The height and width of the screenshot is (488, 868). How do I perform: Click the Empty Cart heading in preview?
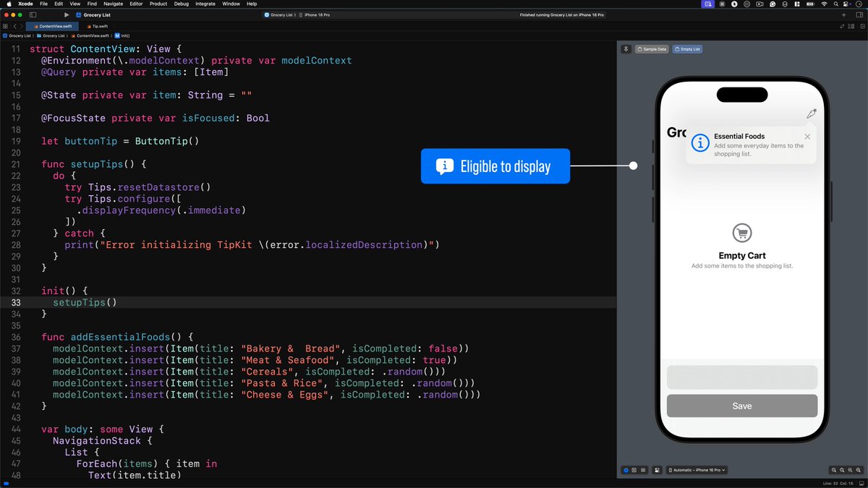(x=742, y=255)
